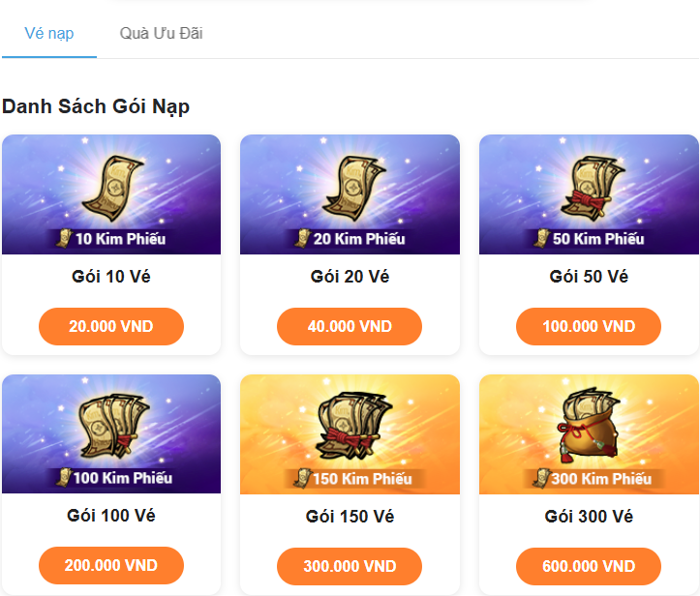Purchase the 200.000 VND package
Screen dimensions: 700x596
coord(111,565)
